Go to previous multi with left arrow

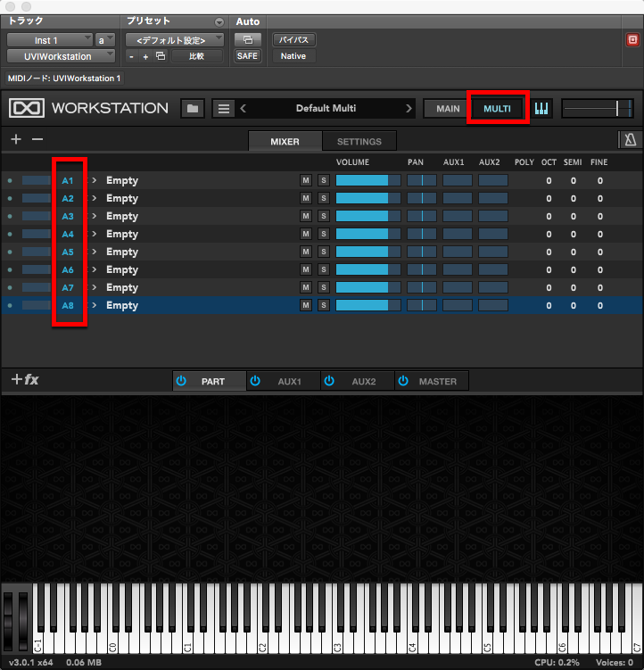point(244,109)
